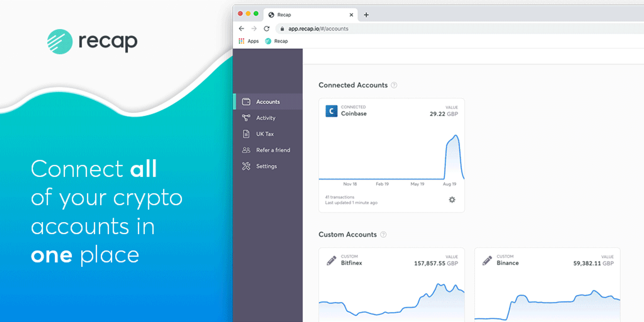
Task: Click the Settings tools icon in sidebar
Action: coord(246,166)
